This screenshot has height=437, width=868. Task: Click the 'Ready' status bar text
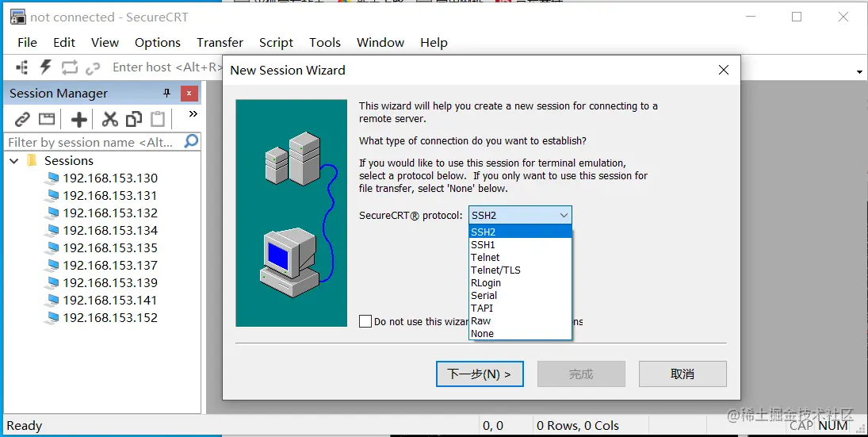pos(25,426)
